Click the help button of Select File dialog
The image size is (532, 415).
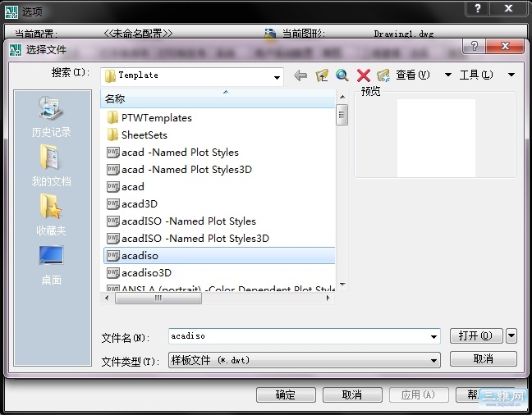coord(474,46)
